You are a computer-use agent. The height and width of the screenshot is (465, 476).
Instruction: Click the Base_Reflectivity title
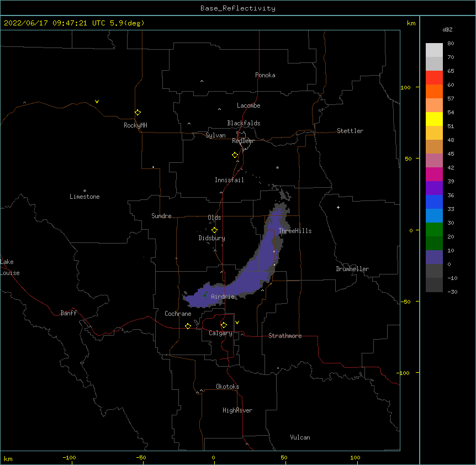[238, 8]
